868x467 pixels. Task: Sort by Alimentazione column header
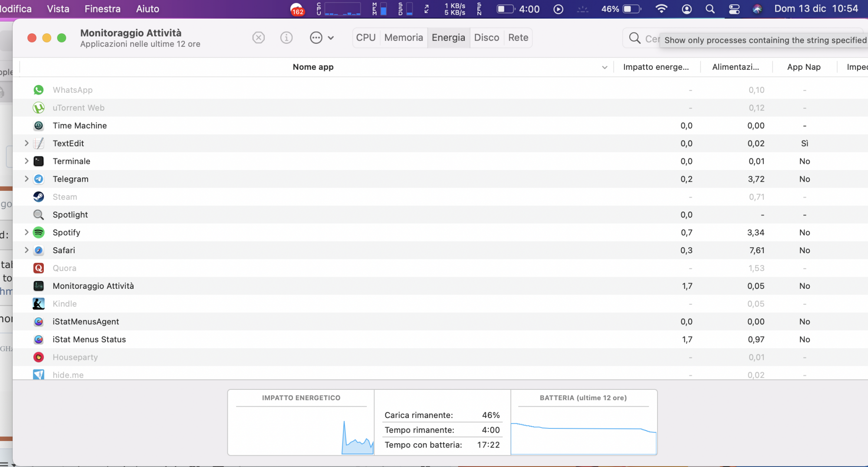tap(736, 67)
